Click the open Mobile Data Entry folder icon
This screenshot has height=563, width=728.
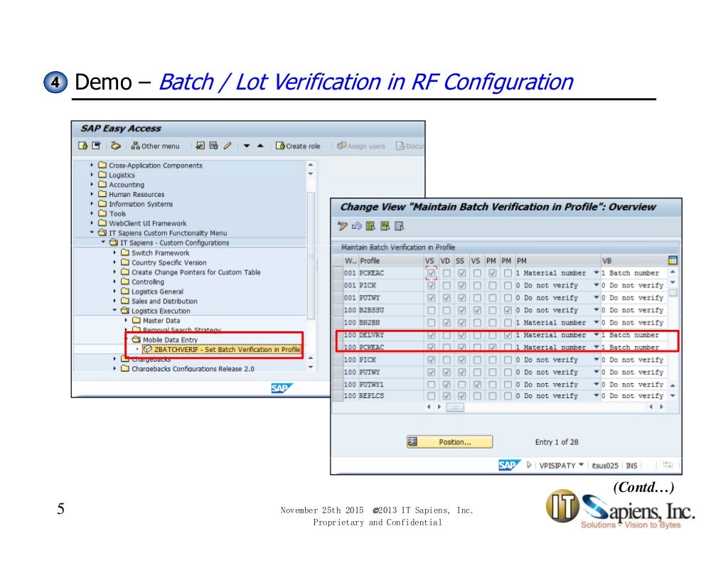point(136,339)
